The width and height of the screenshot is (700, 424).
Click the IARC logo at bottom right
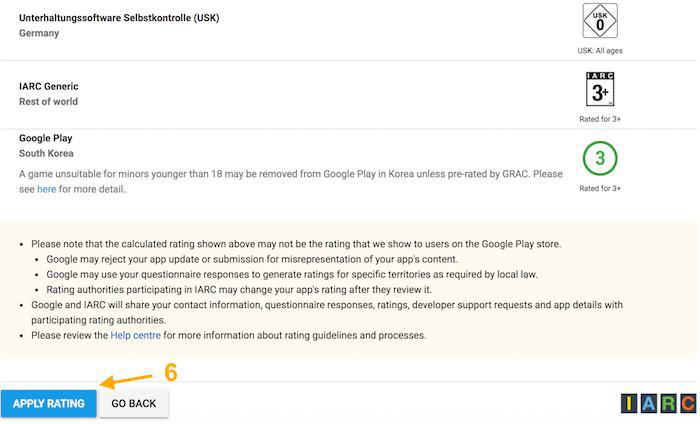pyautogui.click(x=658, y=403)
